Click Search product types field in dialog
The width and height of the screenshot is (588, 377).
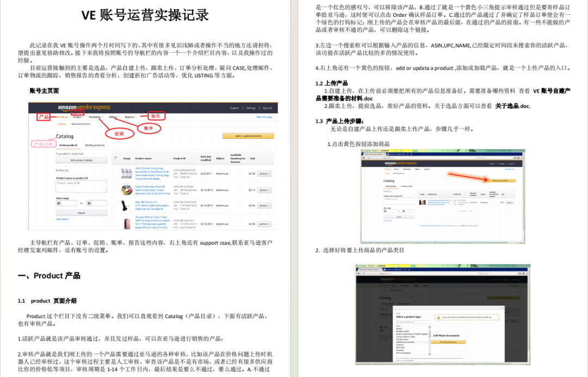414,322
